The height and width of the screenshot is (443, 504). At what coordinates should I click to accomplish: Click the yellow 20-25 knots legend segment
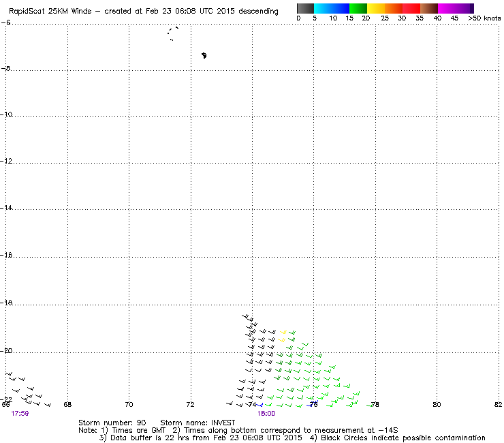tap(376, 8)
